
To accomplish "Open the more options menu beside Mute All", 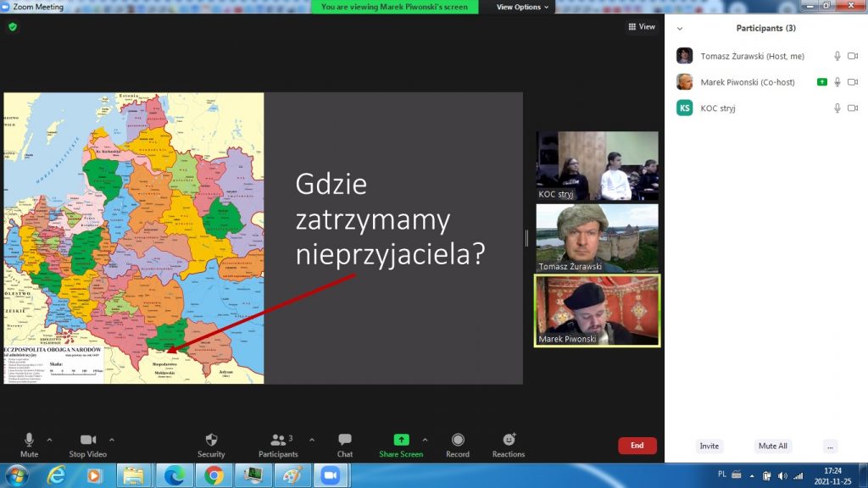I will 830,446.
